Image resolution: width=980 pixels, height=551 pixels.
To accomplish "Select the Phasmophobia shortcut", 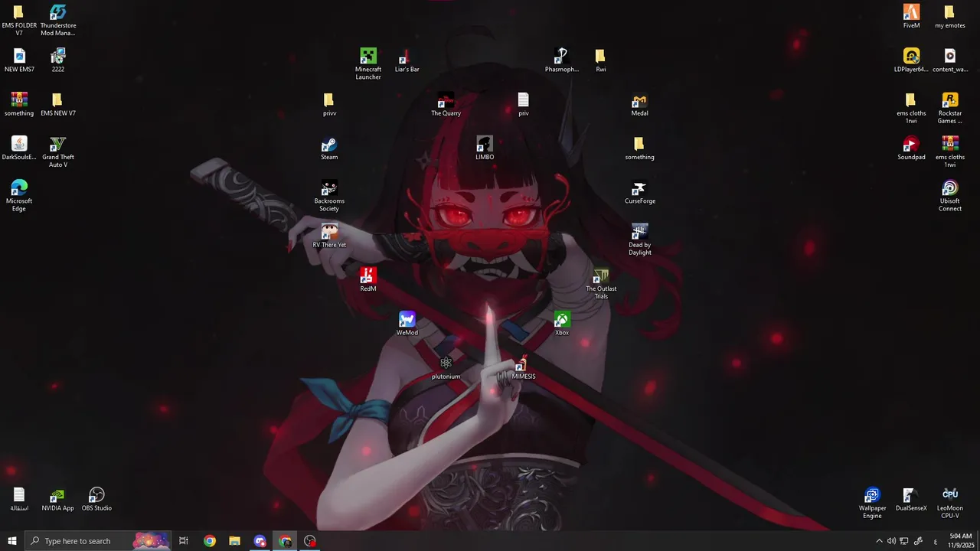I will 561,57.
